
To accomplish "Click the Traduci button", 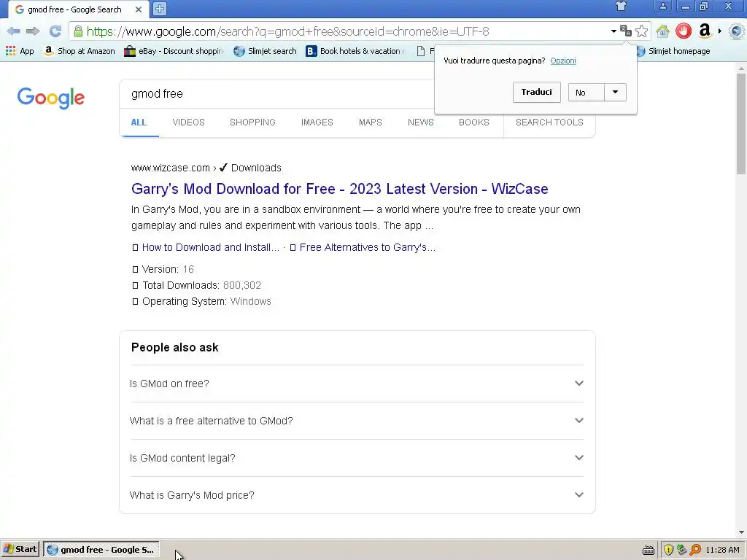I will pyautogui.click(x=536, y=93).
